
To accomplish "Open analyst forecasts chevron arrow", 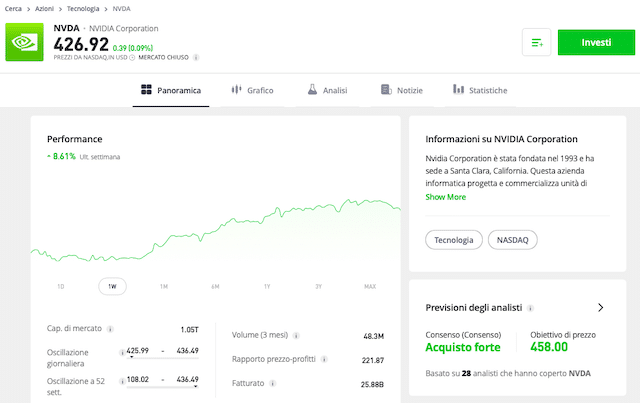I will tap(600, 307).
